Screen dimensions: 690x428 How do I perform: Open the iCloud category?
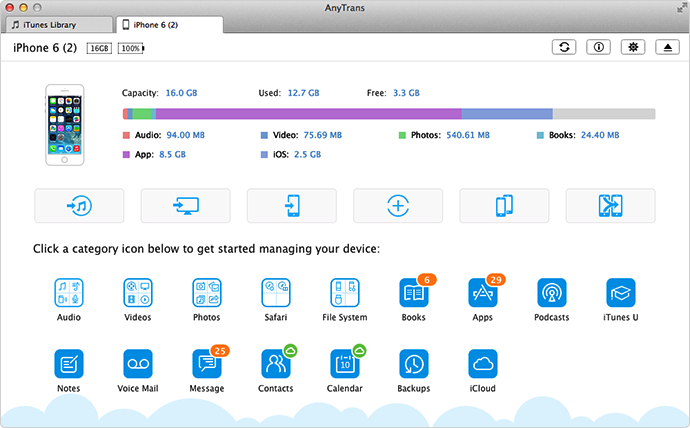point(483,364)
